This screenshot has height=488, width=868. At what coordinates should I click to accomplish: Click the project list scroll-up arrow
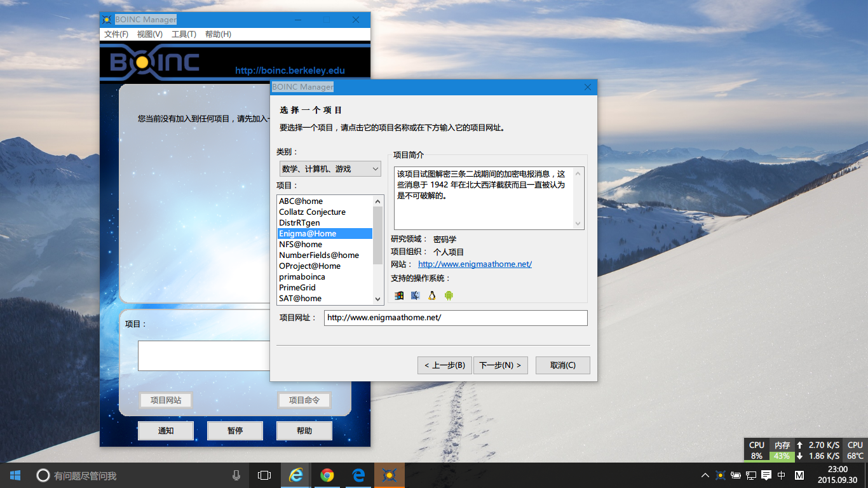click(x=378, y=201)
